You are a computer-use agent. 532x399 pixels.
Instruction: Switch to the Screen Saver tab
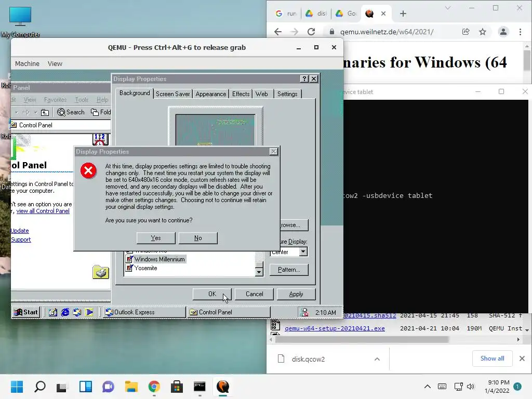(x=172, y=94)
